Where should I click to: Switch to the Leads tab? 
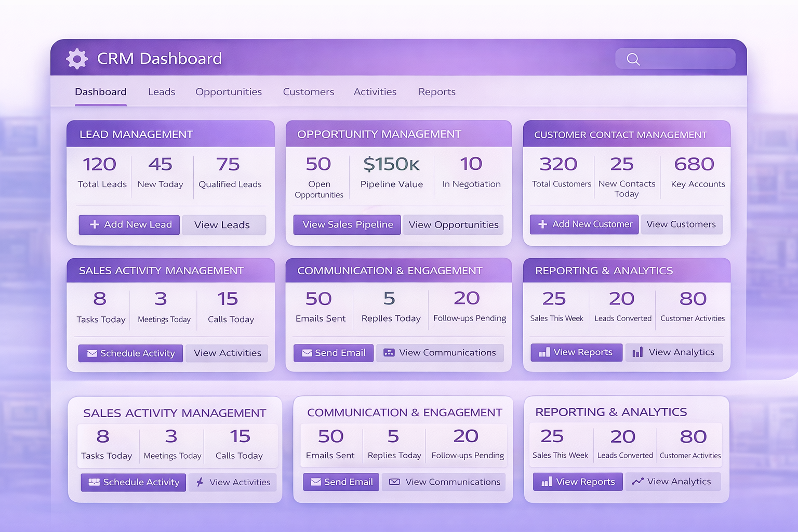[162, 92]
